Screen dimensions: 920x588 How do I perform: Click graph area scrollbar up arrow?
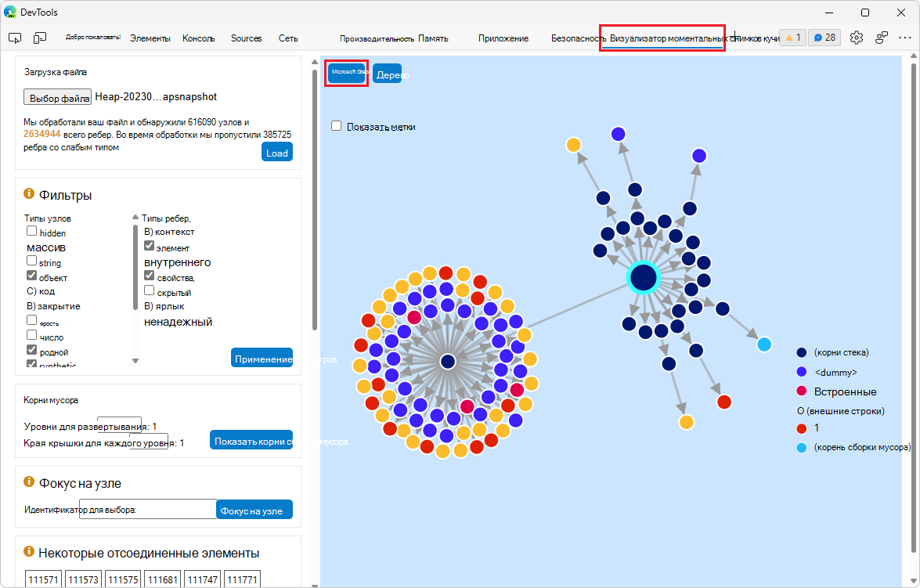pyautogui.click(x=914, y=55)
